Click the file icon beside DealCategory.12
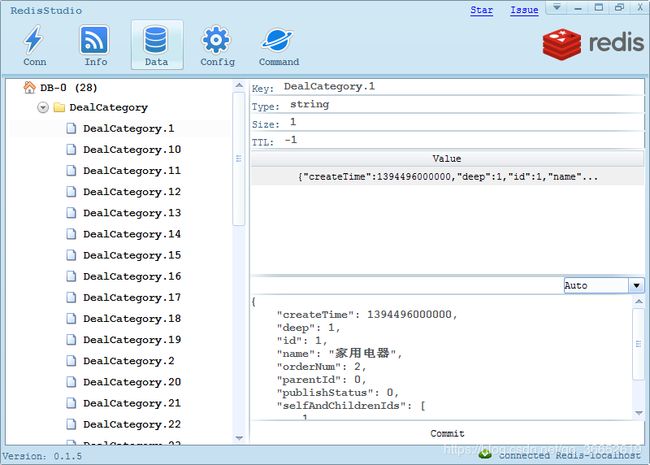Image resolution: width=650 pixels, height=465 pixels. (71, 192)
